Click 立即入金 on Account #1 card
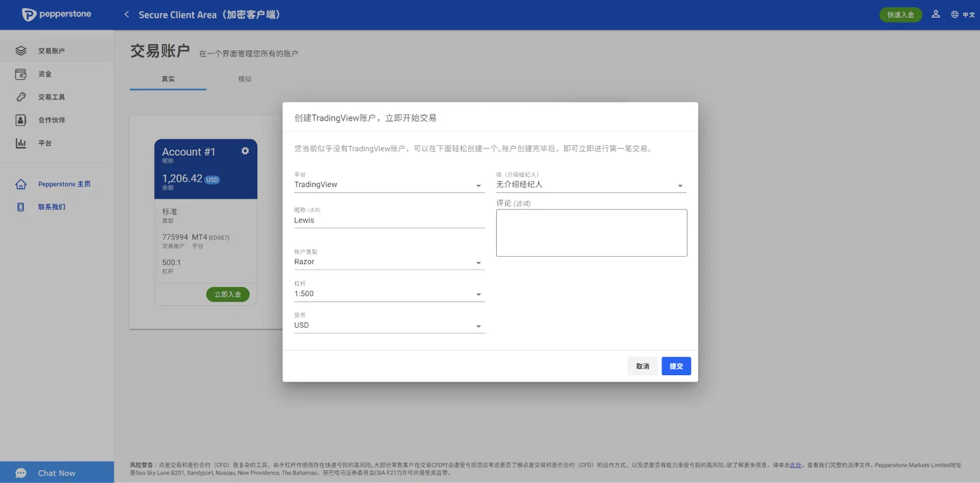Screen dimensions: 980x483 228,294
